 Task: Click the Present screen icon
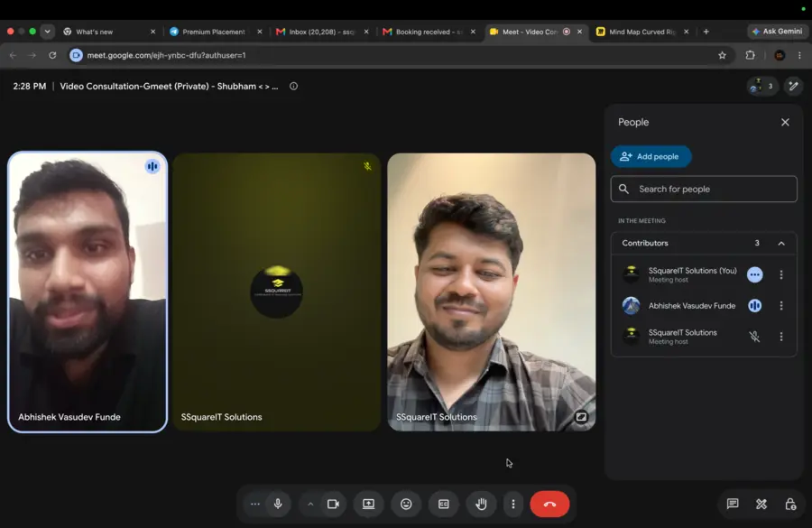[x=368, y=504]
